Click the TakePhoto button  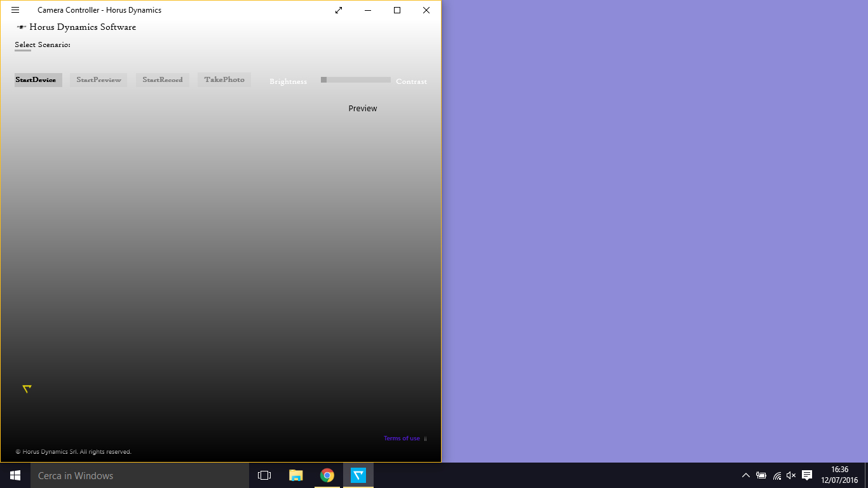point(224,80)
